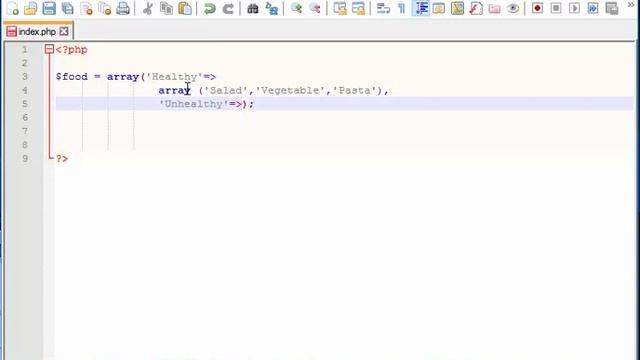Click the 'Healthy' string on line 3
The width and height of the screenshot is (640, 360).
click(x=175, y=77)
